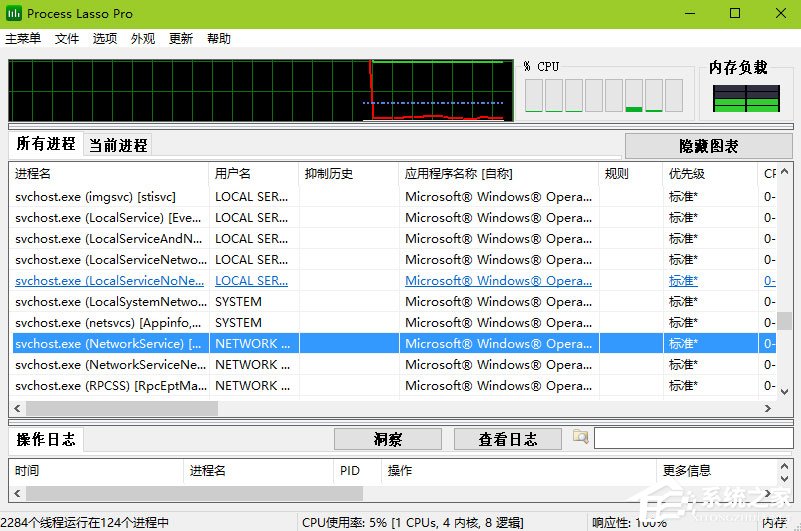Open the 选项 menu
801x531 pixels.
tap(105, 39)
